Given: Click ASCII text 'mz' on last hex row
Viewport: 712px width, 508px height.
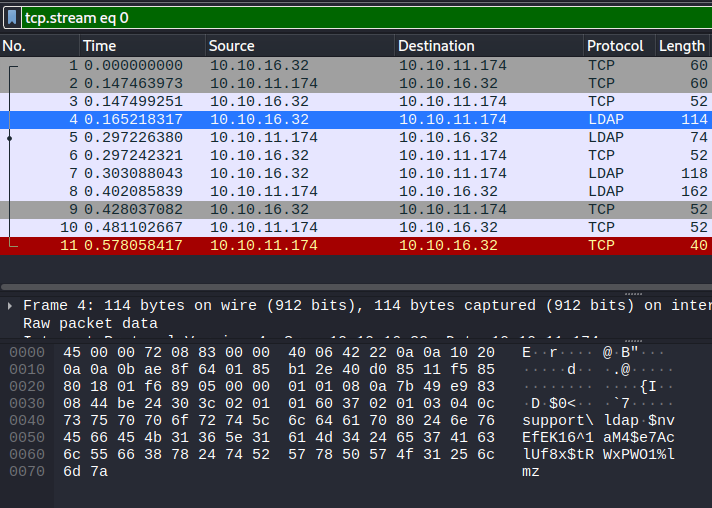Looking at the screenshot, I should 531,472.
